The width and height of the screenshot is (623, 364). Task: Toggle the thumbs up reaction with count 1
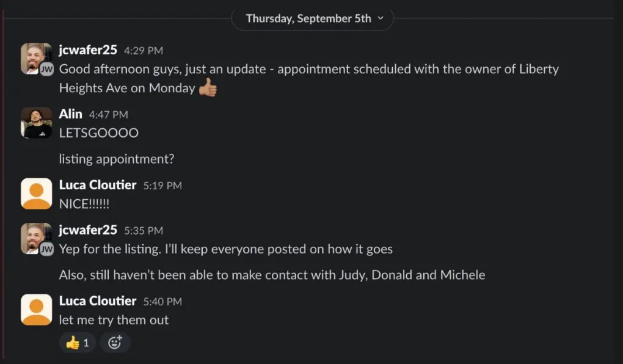[78, 343]
